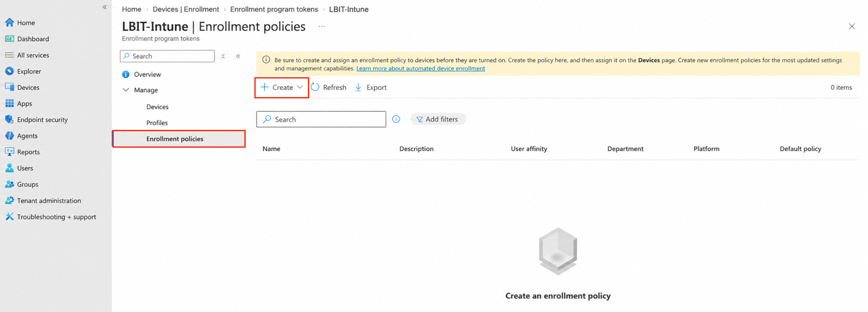Click the funnel icon on Add filters
This screenshot has height=312, width=868.
(419, 120)
